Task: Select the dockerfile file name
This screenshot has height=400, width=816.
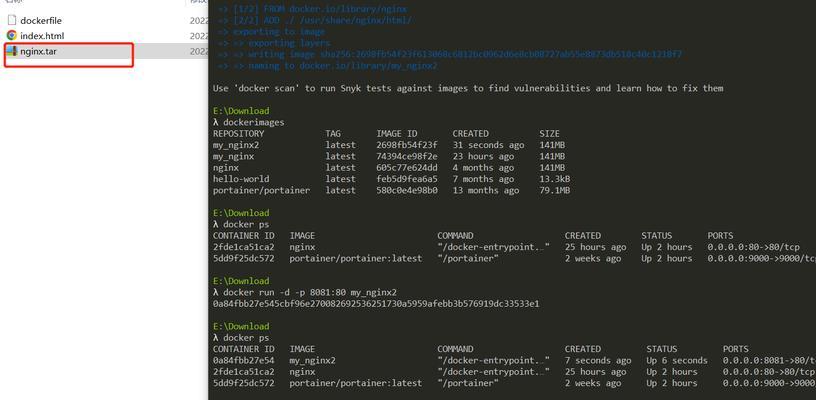Action: [41, 21]
